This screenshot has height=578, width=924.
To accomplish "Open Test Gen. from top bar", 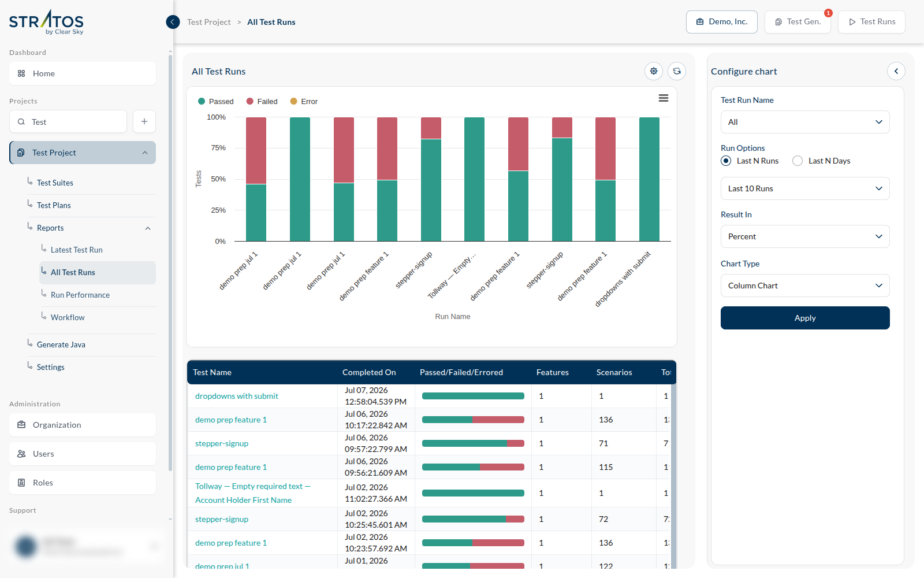I will click(x=798, y=22).
